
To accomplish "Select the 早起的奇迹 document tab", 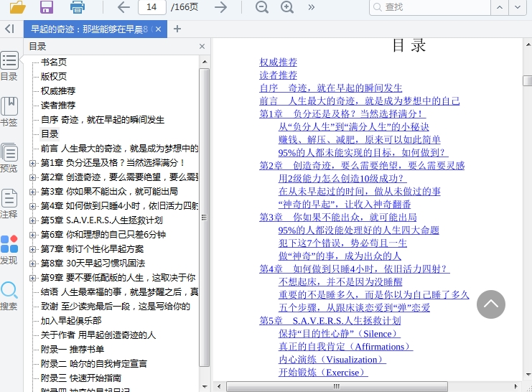I will tap(95, 29).
